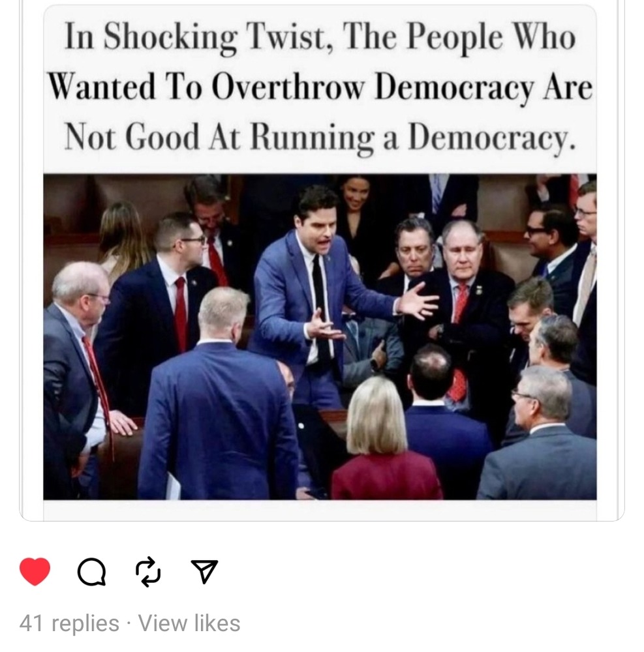The image size is (644, 652).
Task: Tap the repost arrows icon
Action: [148, 572]
